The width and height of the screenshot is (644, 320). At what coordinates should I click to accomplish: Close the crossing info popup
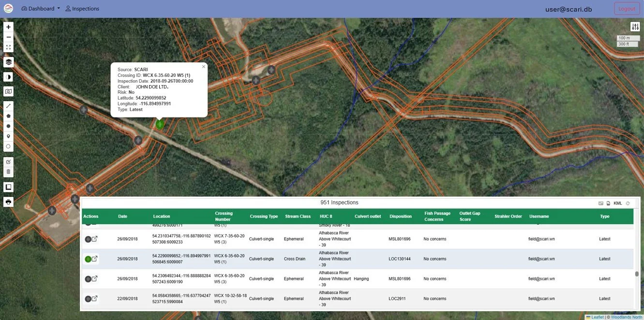[204, 67]
